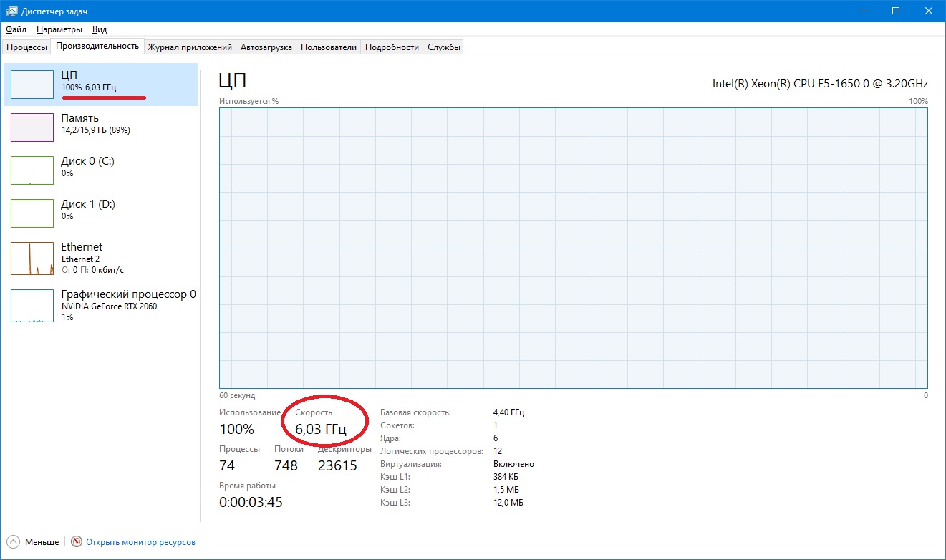Click the 100% usage value under Использование

(x=236, y=430)
